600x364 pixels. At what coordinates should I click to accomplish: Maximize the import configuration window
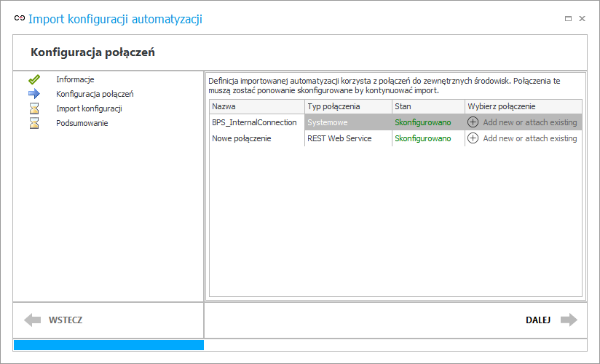(x=568, y=18)
